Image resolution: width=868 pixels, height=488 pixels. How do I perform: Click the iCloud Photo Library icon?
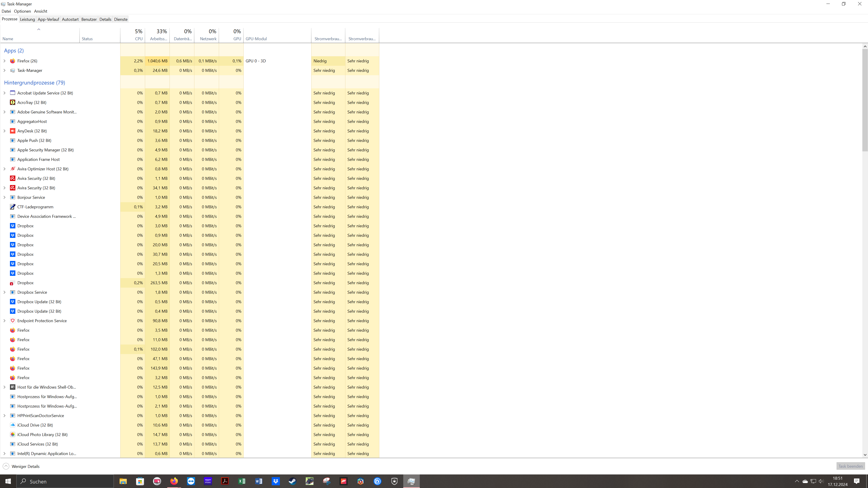click(x=12, y=434)
